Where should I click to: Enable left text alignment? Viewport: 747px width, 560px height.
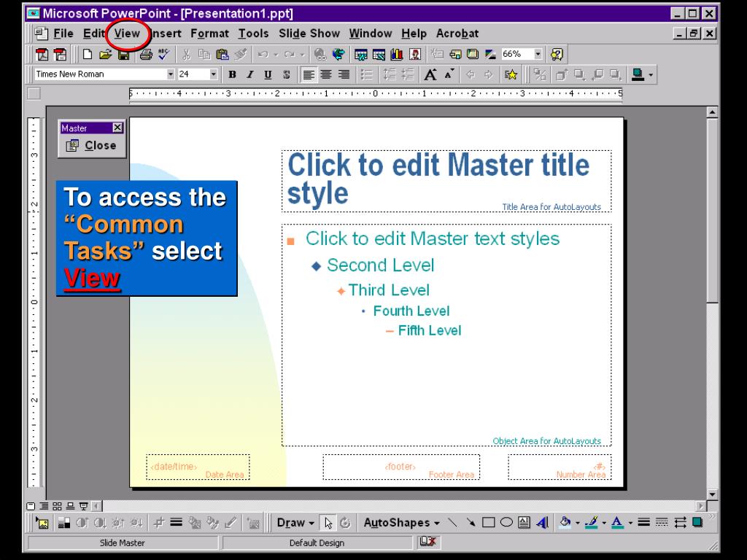click(x=309, y=74)
